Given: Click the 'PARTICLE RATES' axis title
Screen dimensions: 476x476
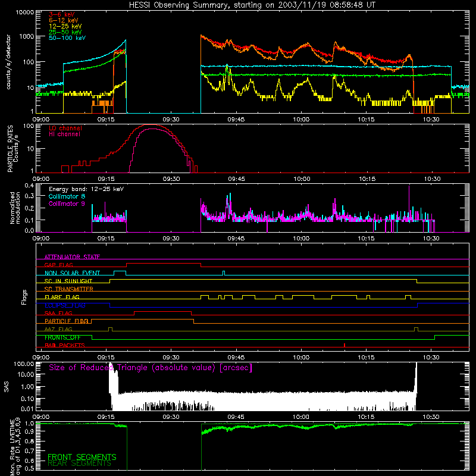Looking at the screenshot, I should click(10, 149).
